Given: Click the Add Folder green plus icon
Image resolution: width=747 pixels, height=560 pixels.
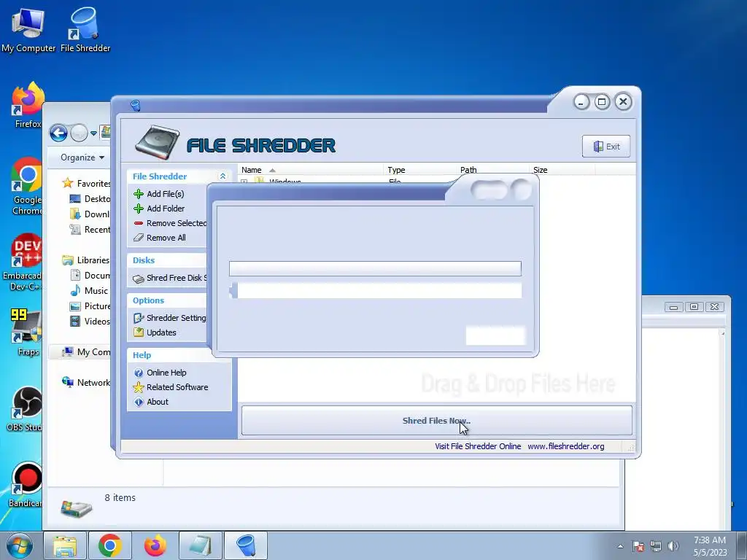Looking at the screenshot, I should 139,209.
